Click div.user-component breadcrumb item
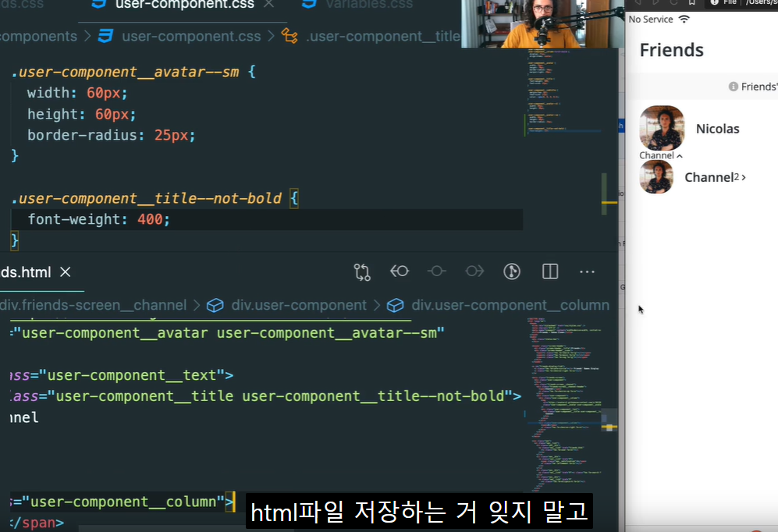Viewport: 778px width, 532px height. pyautogui.click(x=299, y=305)
